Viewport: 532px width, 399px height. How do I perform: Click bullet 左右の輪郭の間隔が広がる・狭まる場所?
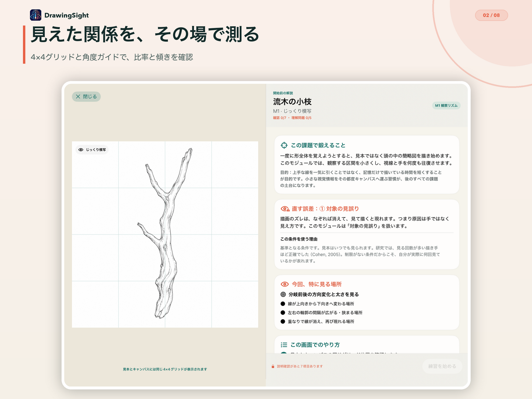tap(321, 312)
